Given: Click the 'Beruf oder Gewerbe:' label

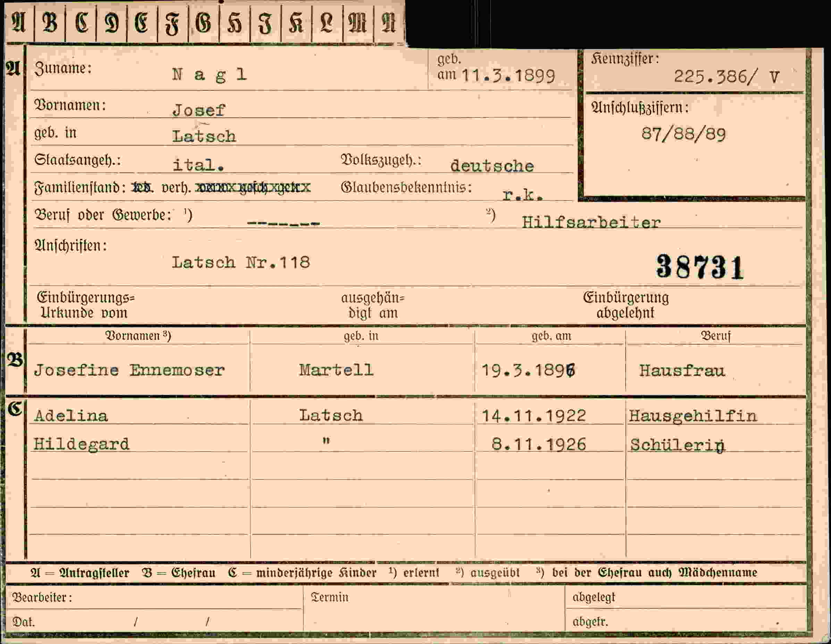Looking at the screenshot, I should pyautogui.click(x=103, y=215).
